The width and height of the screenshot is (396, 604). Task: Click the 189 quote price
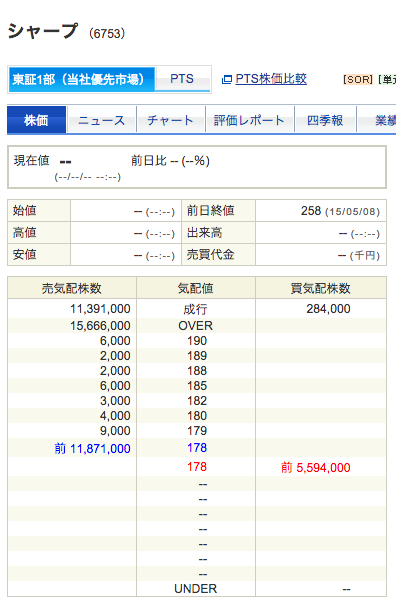click(197, 356)
